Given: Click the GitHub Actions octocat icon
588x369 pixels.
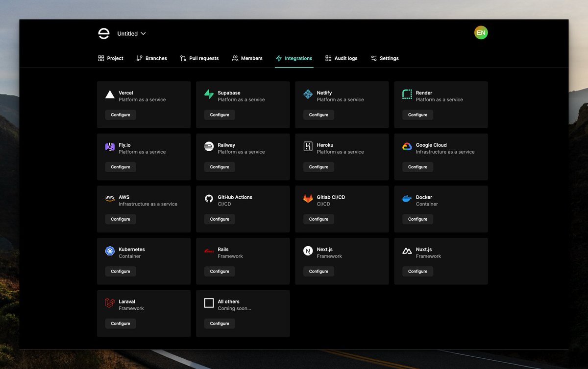Looking at the screenshot, I should (209, 199).
